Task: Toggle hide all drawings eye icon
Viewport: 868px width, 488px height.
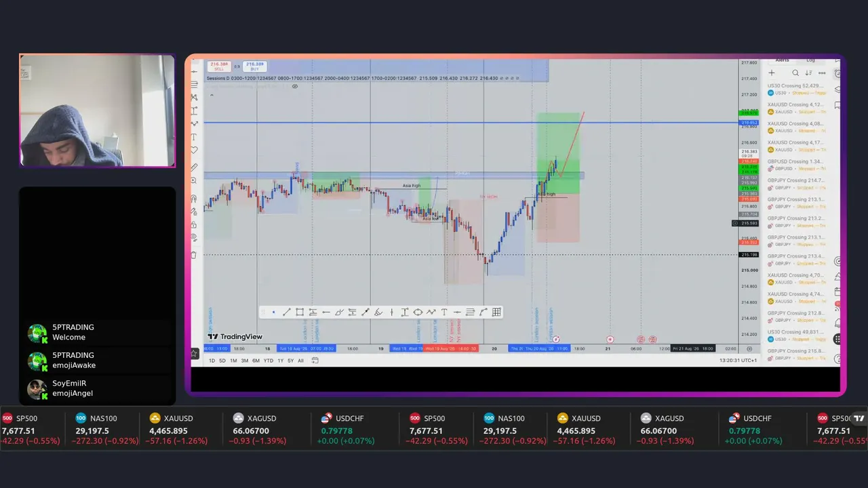Action: pos(195,238)
